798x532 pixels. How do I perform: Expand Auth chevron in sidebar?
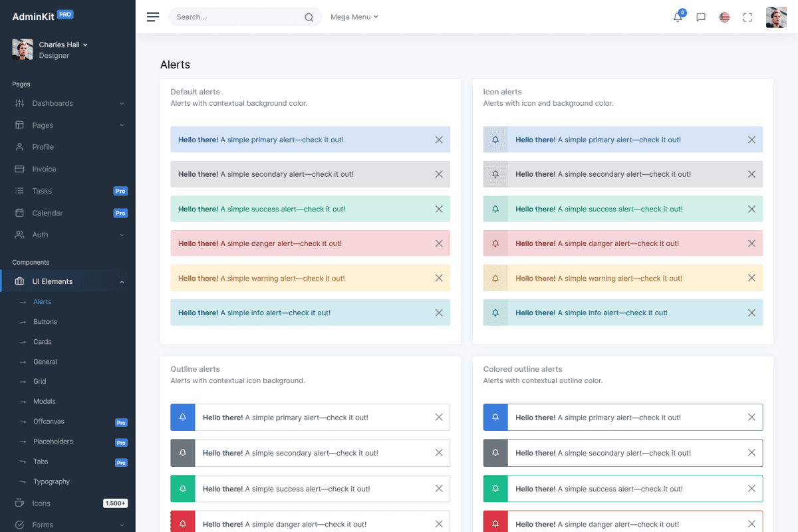122,235
